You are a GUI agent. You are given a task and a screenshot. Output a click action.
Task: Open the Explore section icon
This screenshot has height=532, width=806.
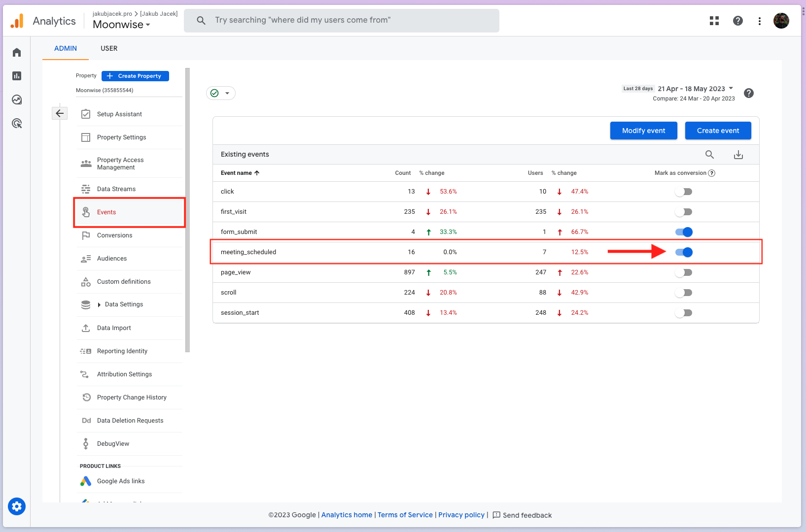click(16, 100)
